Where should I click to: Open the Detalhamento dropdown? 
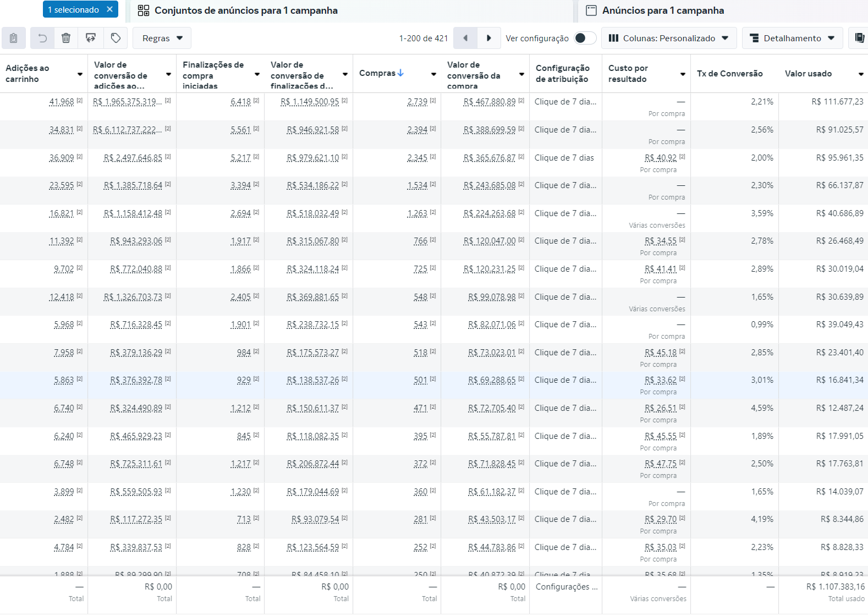click(792, 38)
